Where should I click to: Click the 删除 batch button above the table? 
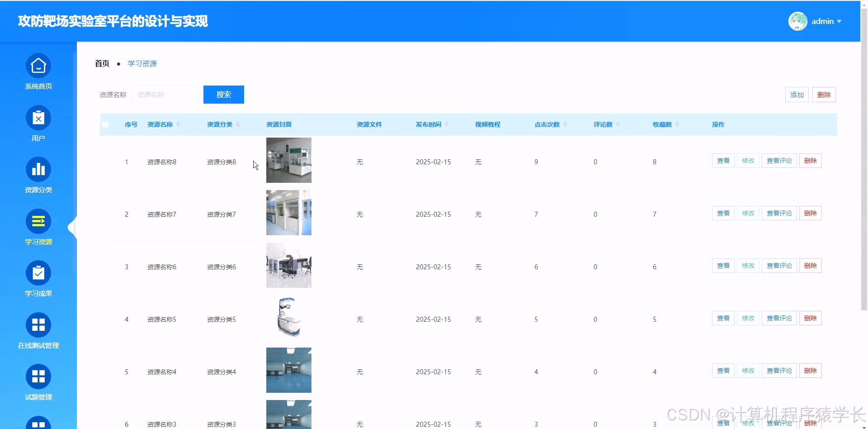(x=824, y=95)
